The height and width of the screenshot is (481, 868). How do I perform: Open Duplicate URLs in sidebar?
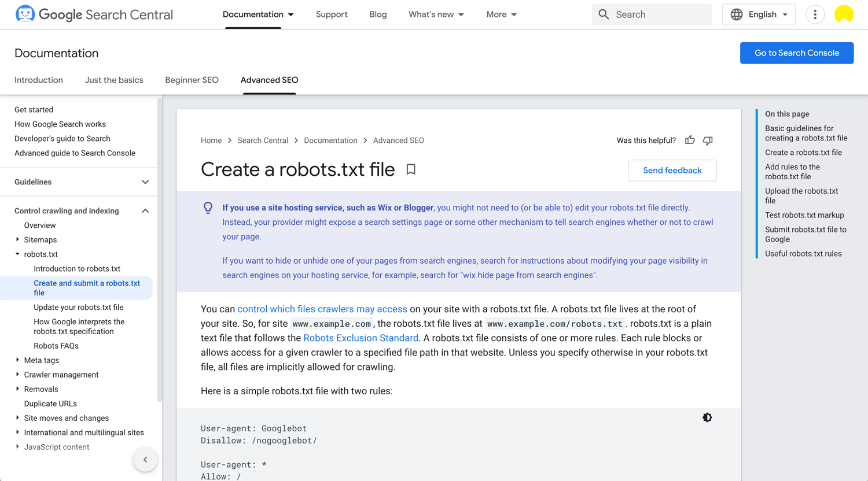[50, 404]
